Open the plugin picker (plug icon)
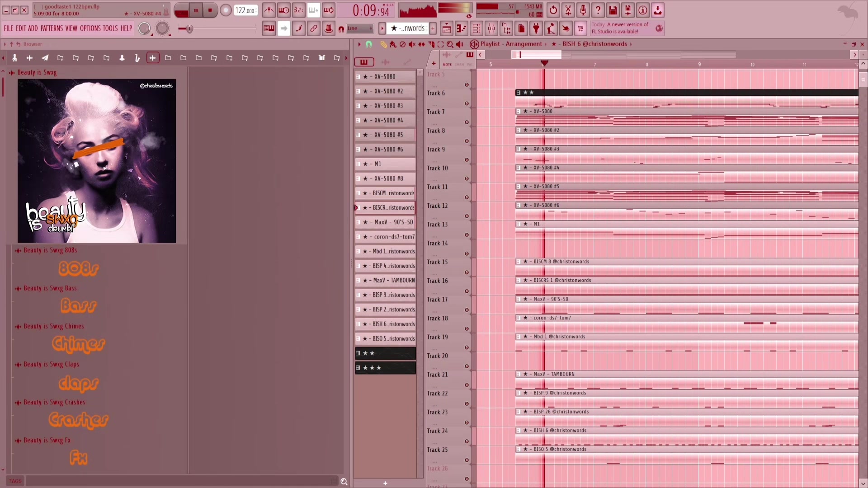Viewport: 868px width, 488px height. tap(536, 28)
